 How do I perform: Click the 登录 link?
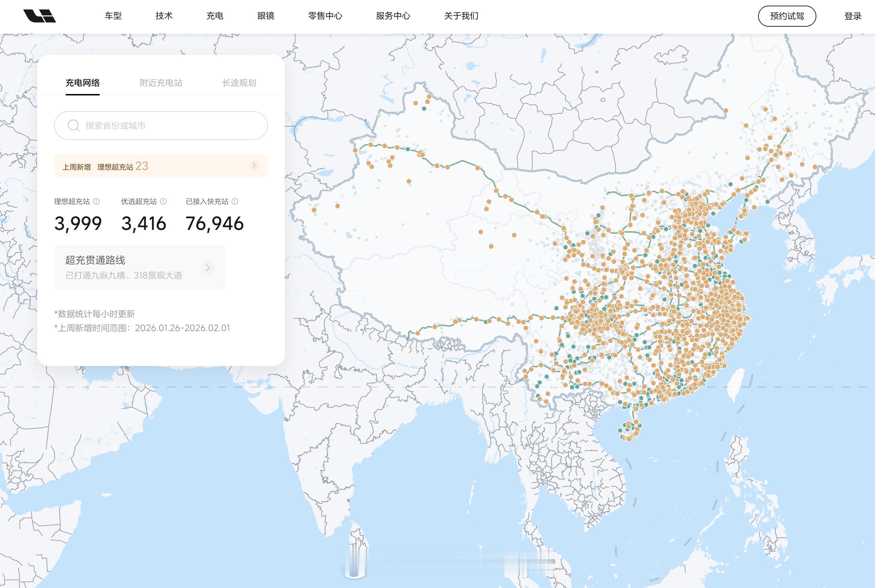pyautogui.click(x=853, y=16)
